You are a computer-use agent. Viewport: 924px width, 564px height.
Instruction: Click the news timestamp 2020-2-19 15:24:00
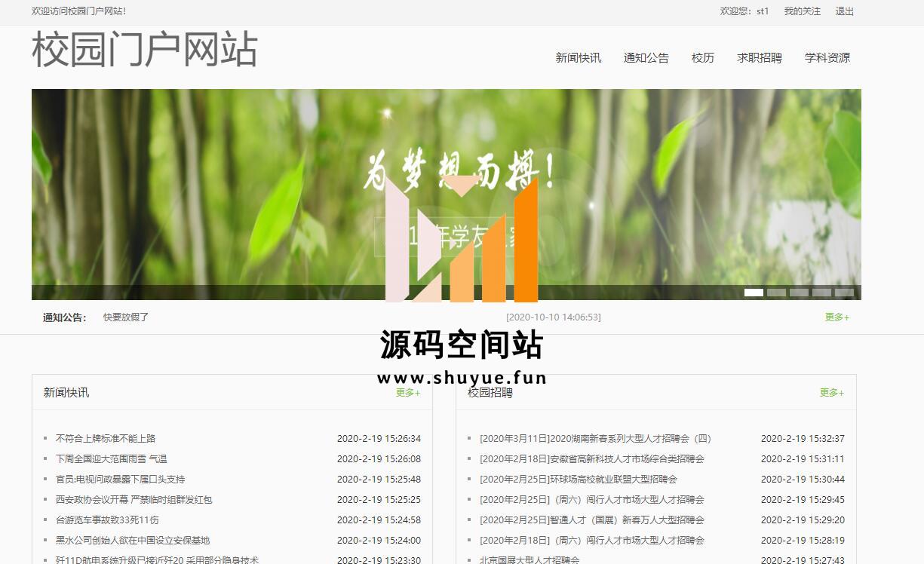(379, 540)
